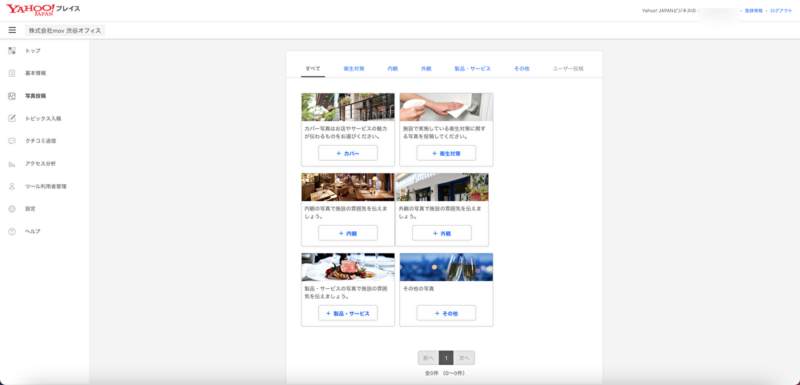Click the ログアウト link
This screenshot has height=385, width=800.
781,10
